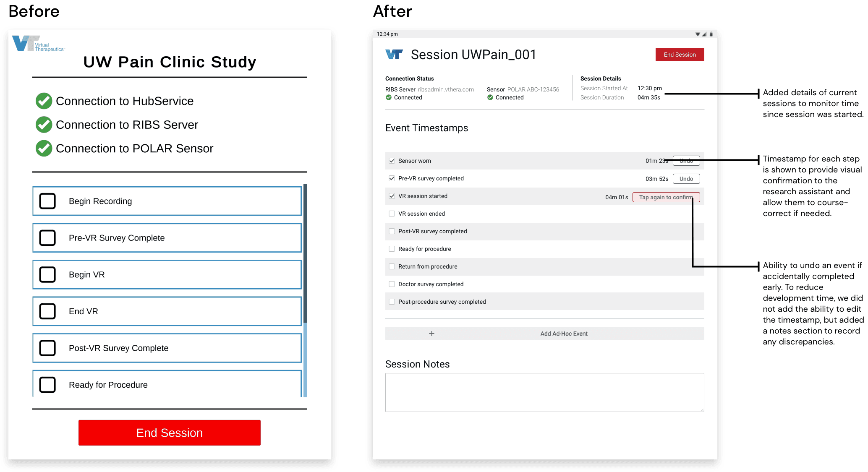The image size is (868, 472).
Task: Tick the VR session ended checkbox
Action: click(x=392, y=214)
